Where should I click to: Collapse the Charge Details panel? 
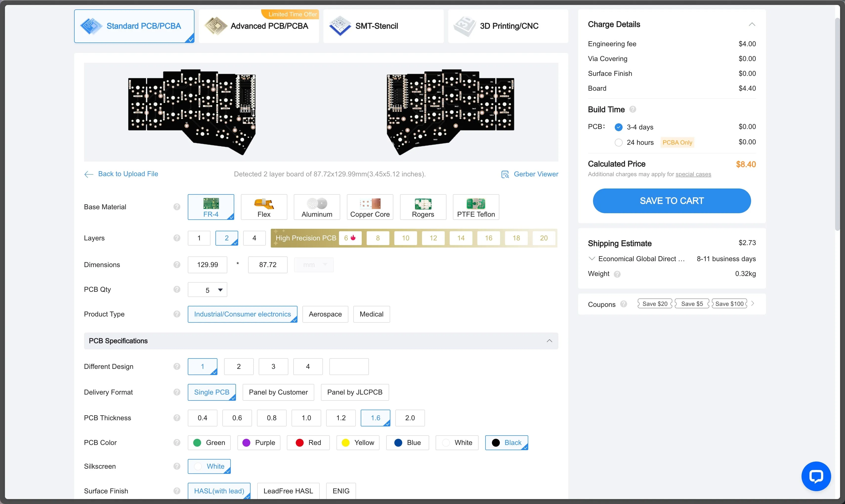pyautogui.click(x=752, y=24)
